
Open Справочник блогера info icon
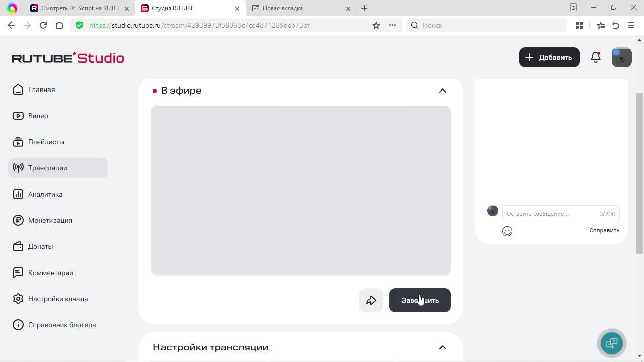(18, 325)
